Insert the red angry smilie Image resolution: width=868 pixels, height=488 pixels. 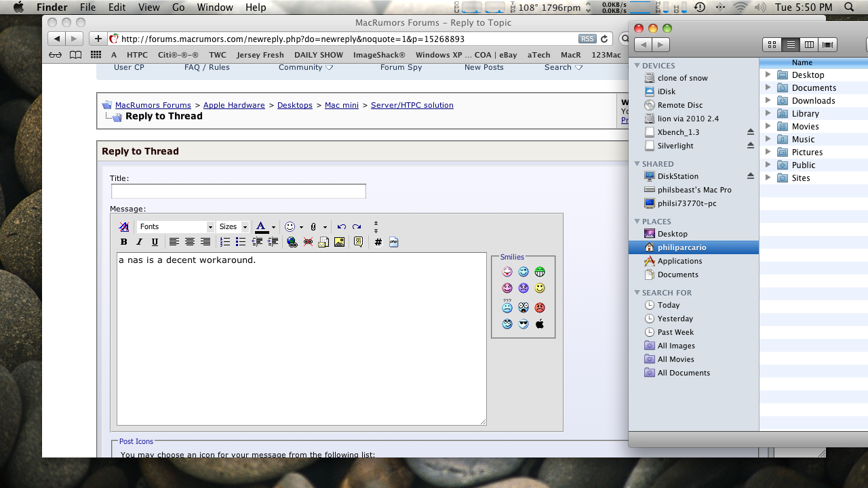(x=540, y=308)
